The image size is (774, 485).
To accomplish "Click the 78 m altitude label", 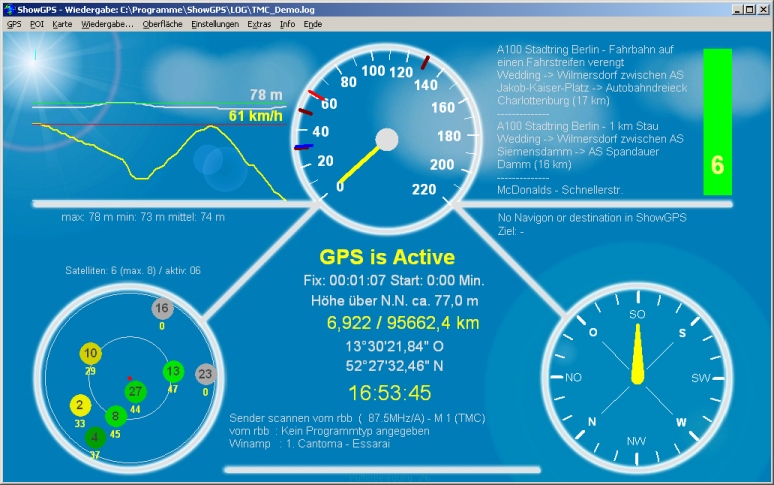I will click(266, 94).
